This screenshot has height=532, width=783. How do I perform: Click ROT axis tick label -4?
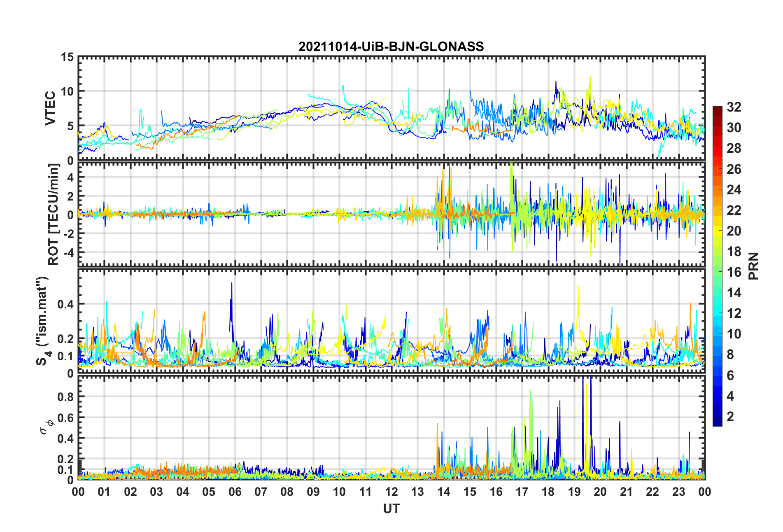pyautogui.click(x=69, y=252)
